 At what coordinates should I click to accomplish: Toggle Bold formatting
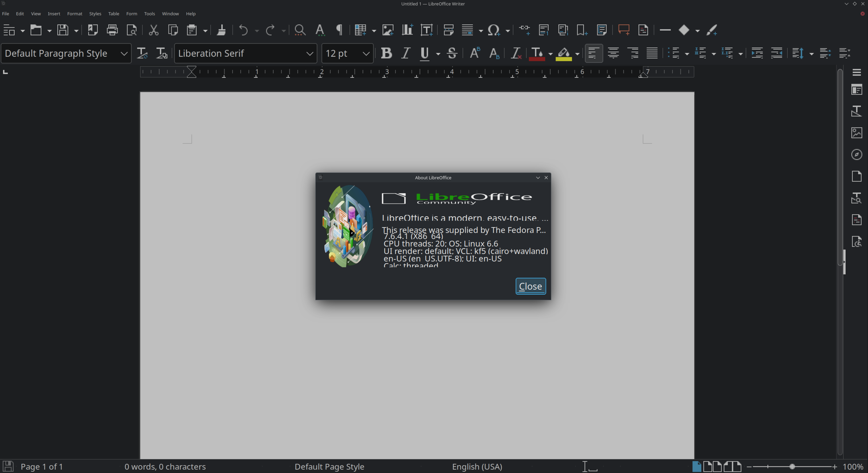(386, 53)
